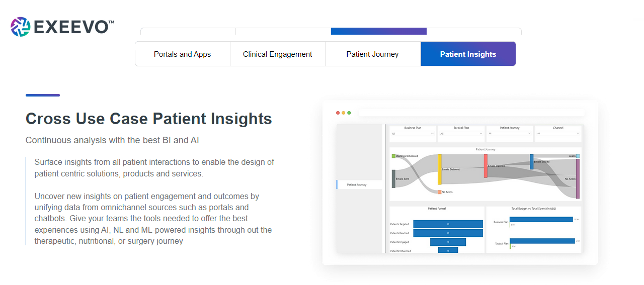The image size is (644, 285).
Task: Click the yellow window dot in dashboard mockup
Action: [344, 113]
